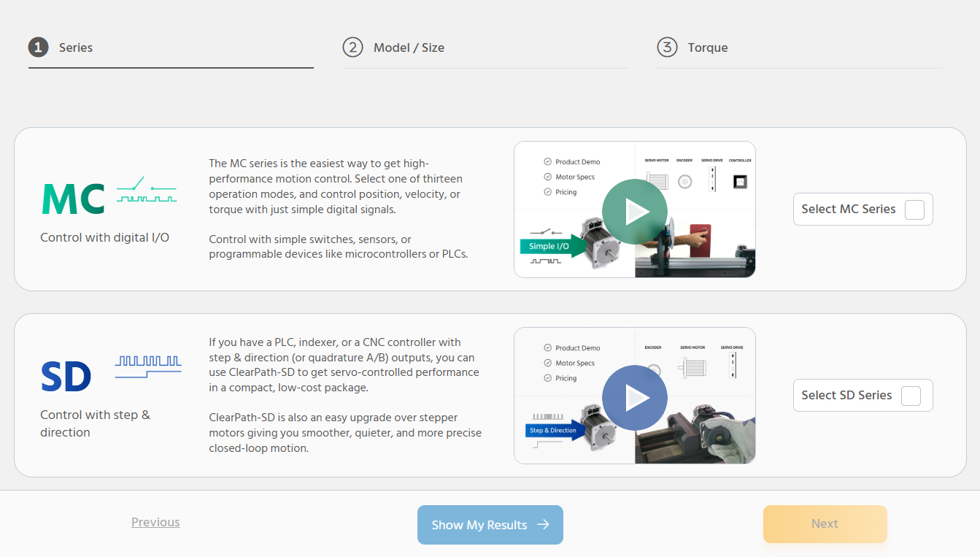
Task: Click the circled step 1 number icon
Action: tap(38, 47)
